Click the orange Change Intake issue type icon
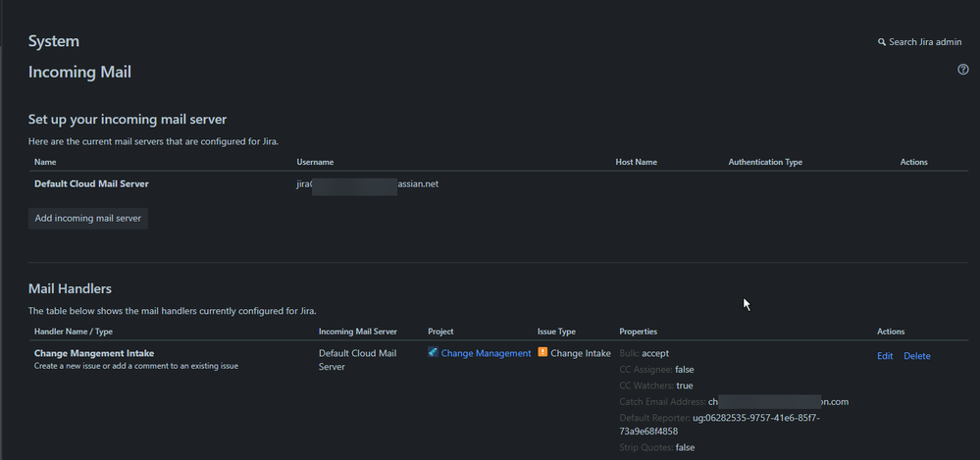The image size is (980, 460). [542, 352]
